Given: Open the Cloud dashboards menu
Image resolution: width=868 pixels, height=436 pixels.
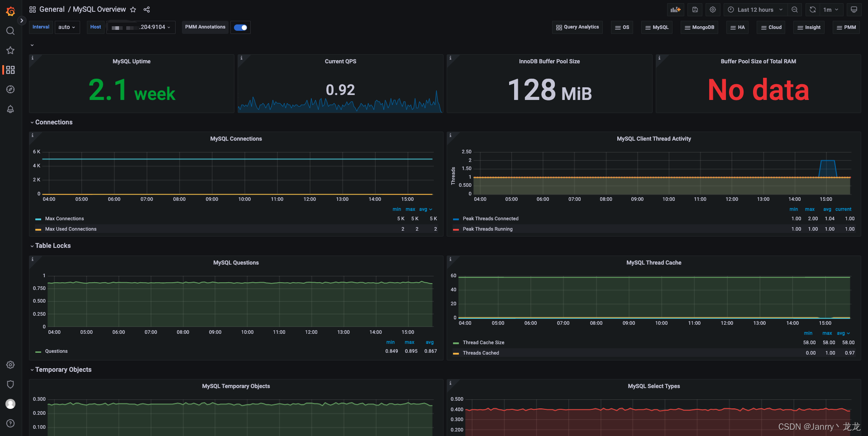Looking at the screenshot, I should (771, 27).
